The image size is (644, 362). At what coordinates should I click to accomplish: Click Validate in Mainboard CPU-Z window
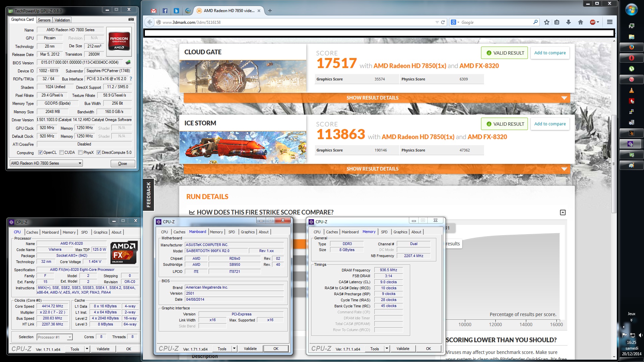click(x=250, y=349)
